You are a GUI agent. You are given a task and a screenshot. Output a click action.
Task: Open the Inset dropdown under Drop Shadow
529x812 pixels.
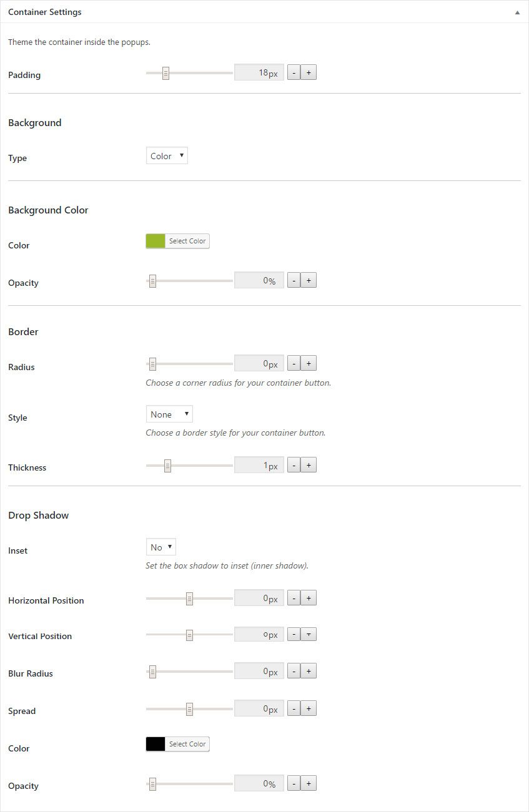pyautogui.click(x=161, y=547)
